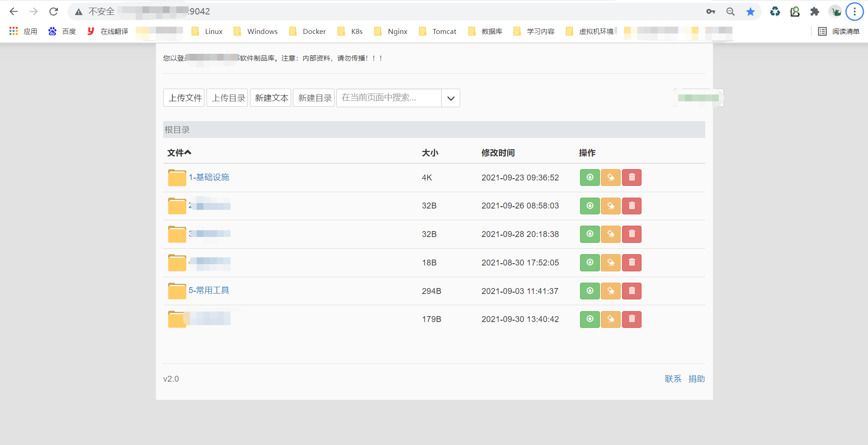
Task: Download the 1-基础设施 folder
Action: pyautogui.click(x=589, y=177)
